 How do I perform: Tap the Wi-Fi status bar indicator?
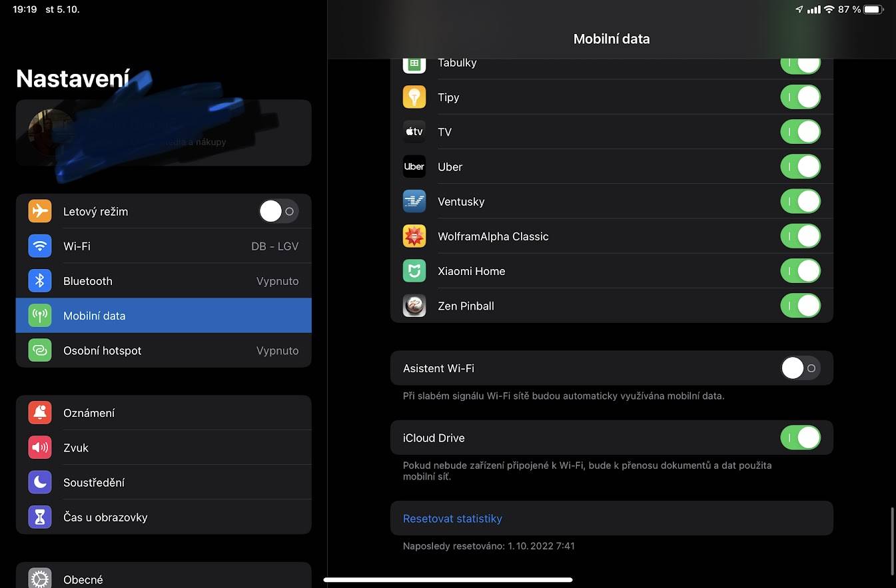pyautogui.click(x=829, y=9)
